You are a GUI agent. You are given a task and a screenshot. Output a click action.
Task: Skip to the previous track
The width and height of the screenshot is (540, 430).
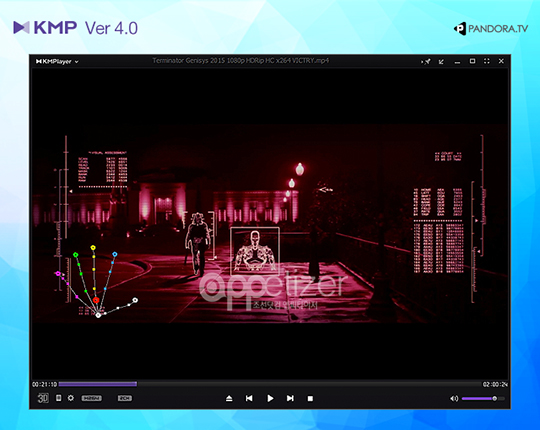point(249,398)
